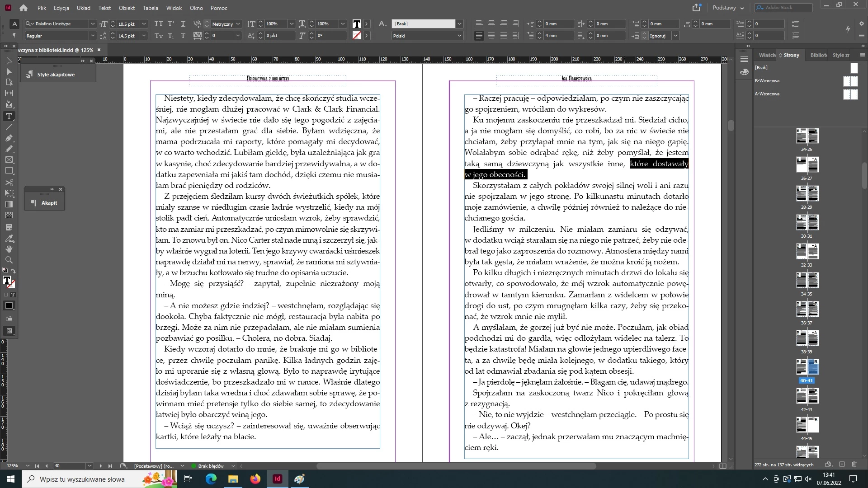Select the Rectangle Frame tool
Viewport: 868px width, 488px height.
(9, 160)
